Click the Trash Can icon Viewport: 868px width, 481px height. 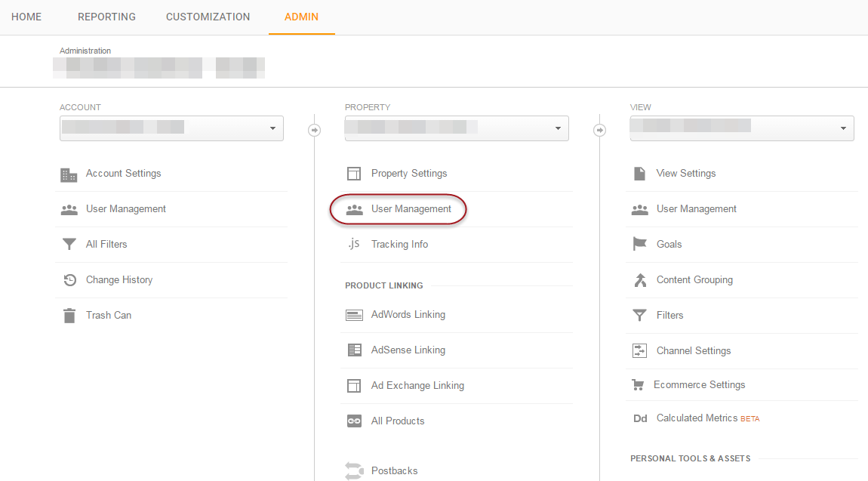click(x=69, y=316)
